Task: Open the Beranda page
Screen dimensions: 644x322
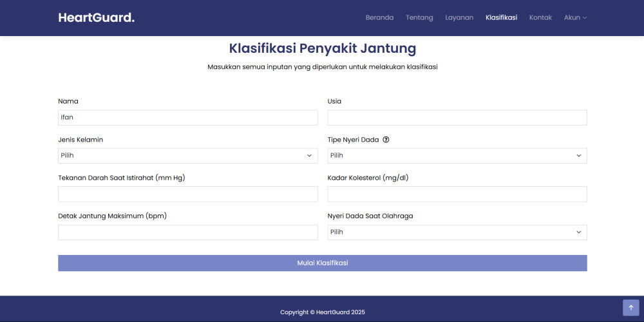Action: [x=379, y=17]
